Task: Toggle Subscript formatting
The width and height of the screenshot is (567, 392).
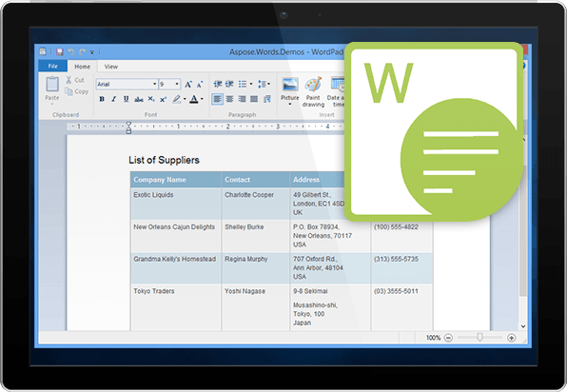Action: [x=151, y=99]
